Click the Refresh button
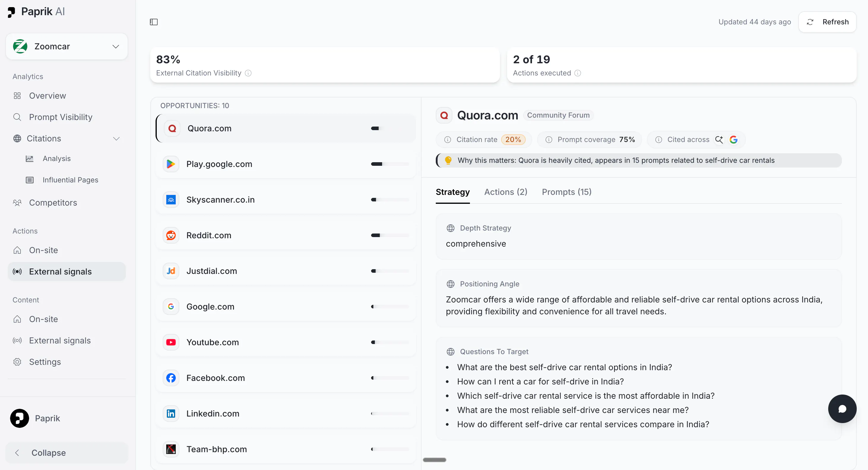The height and width of the screenshot is (470, 868). tap(827, 22)
